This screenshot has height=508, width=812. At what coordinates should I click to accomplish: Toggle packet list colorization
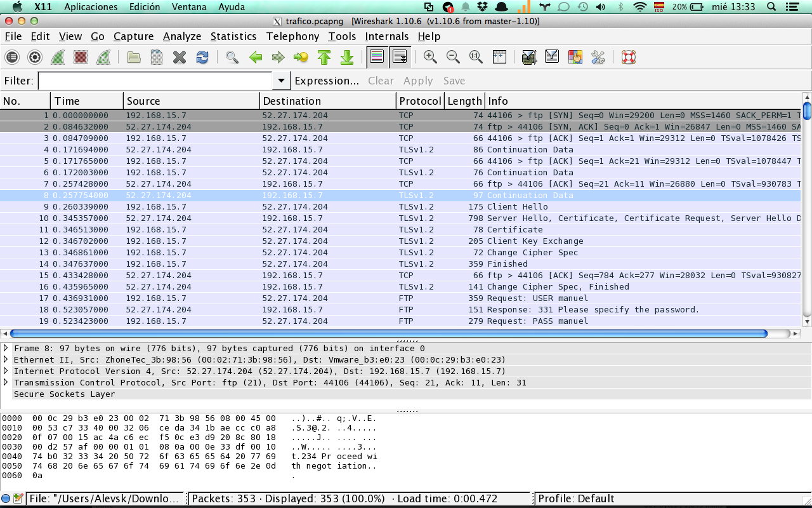click(x=376, y=57)
